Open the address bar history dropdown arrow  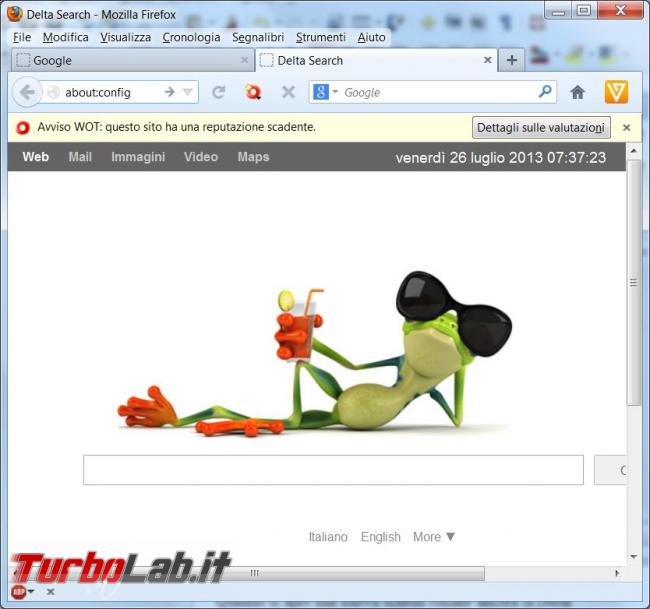pos(187,92)
